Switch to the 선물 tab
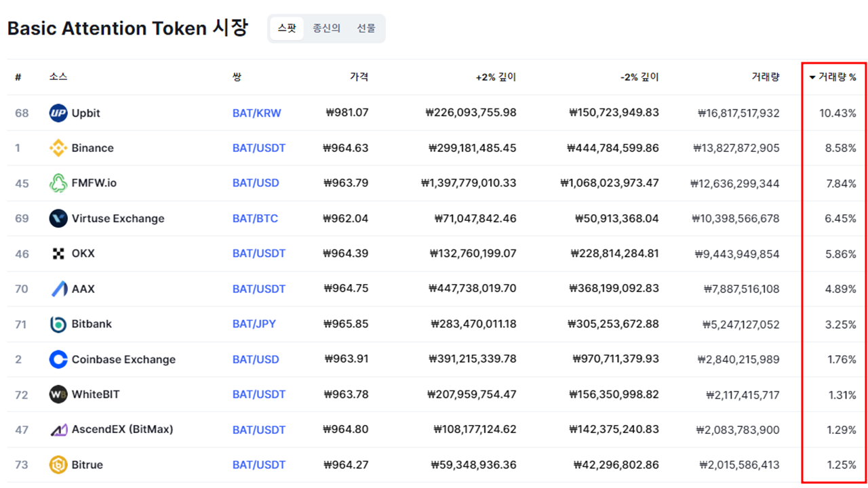The width and height of the screenshot is (868, 488). click(366, 28)
